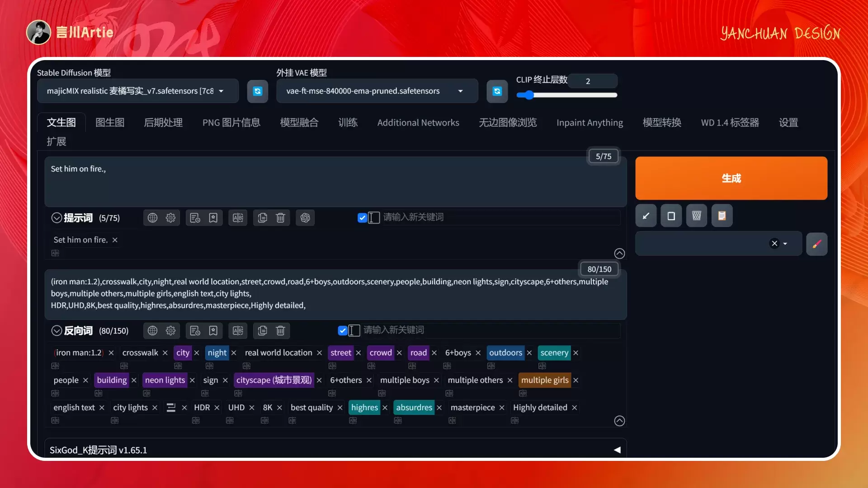Clear the prompt with the 提示词 trash icon
Image resolution: width=868 pixels, height=488 pixels.
pyautogui.click(x=280, y=218)
